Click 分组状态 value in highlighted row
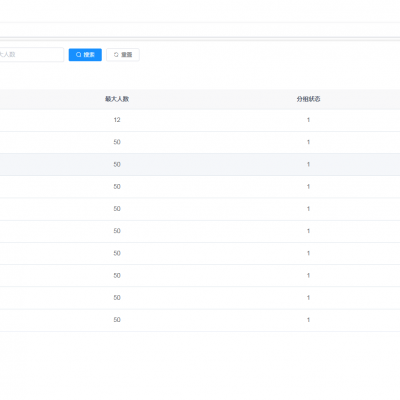The image size is (400, 400). pos(308,164)
